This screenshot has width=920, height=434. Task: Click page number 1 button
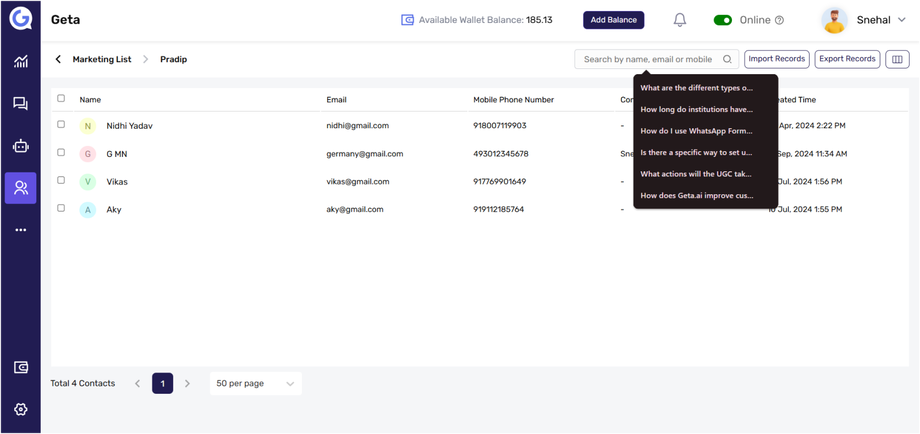click(163, 384)
